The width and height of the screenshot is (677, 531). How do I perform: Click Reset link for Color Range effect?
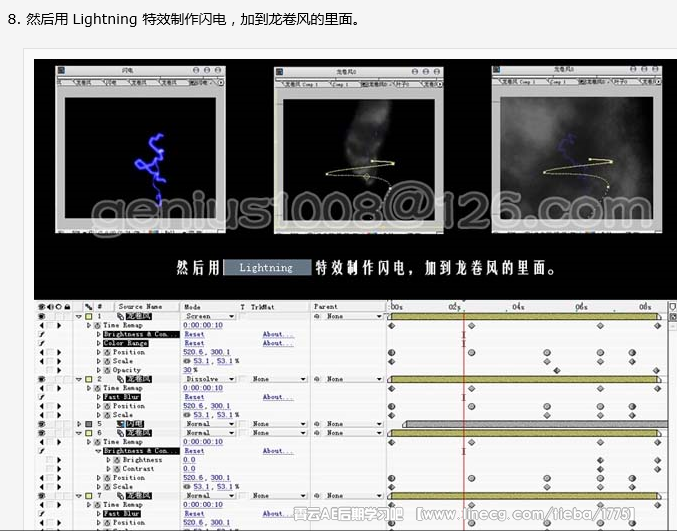click(194, 344)
